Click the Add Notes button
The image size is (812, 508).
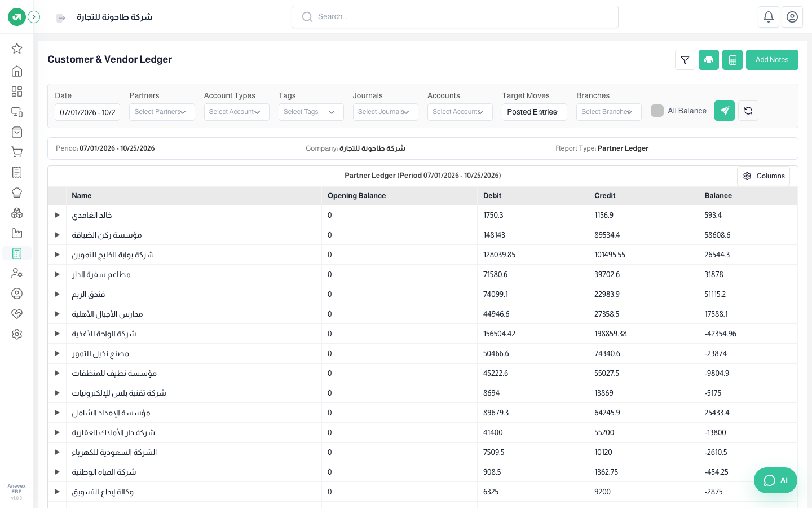[772, 60]
